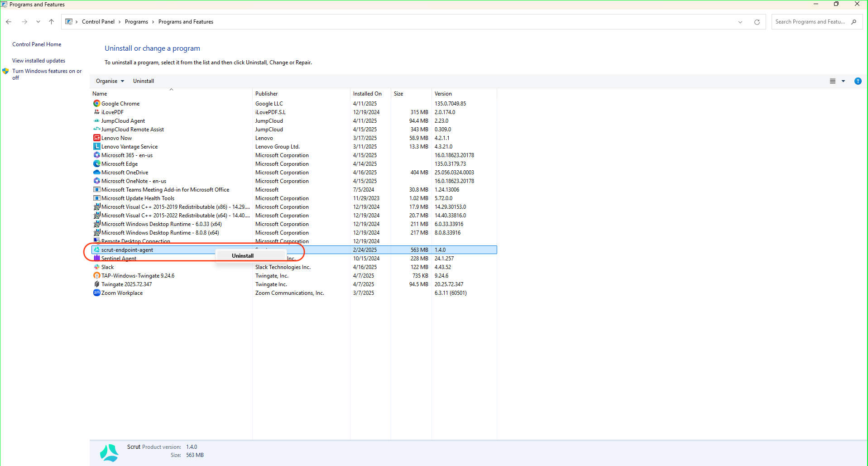
Task: Click Zoom Communications, Inc. publisher cell
Action: pos(290,293)
